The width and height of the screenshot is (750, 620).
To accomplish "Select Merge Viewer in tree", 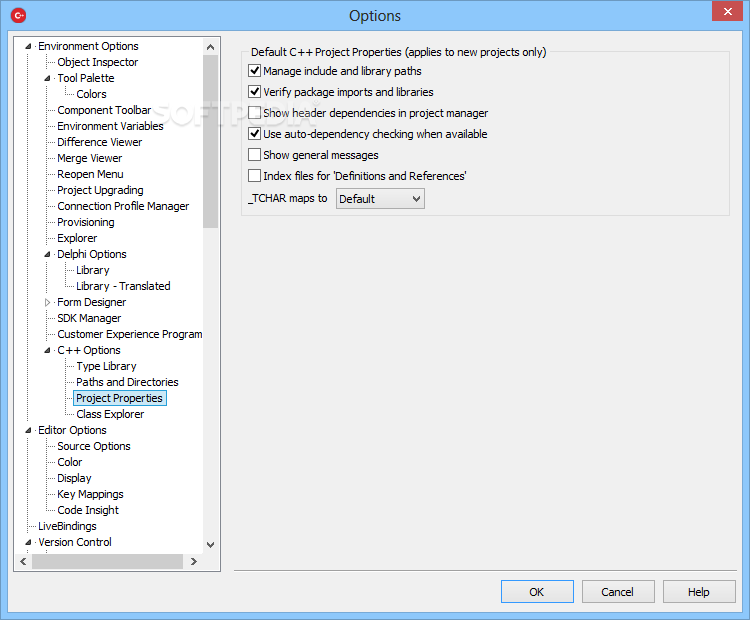I will pos(89,158).
